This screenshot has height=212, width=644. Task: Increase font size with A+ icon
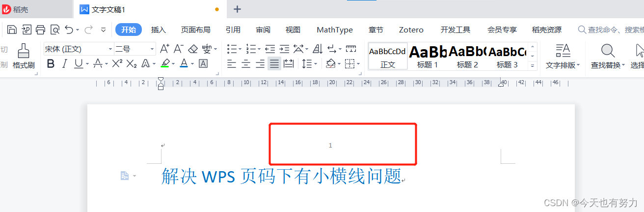pos(165,49)
